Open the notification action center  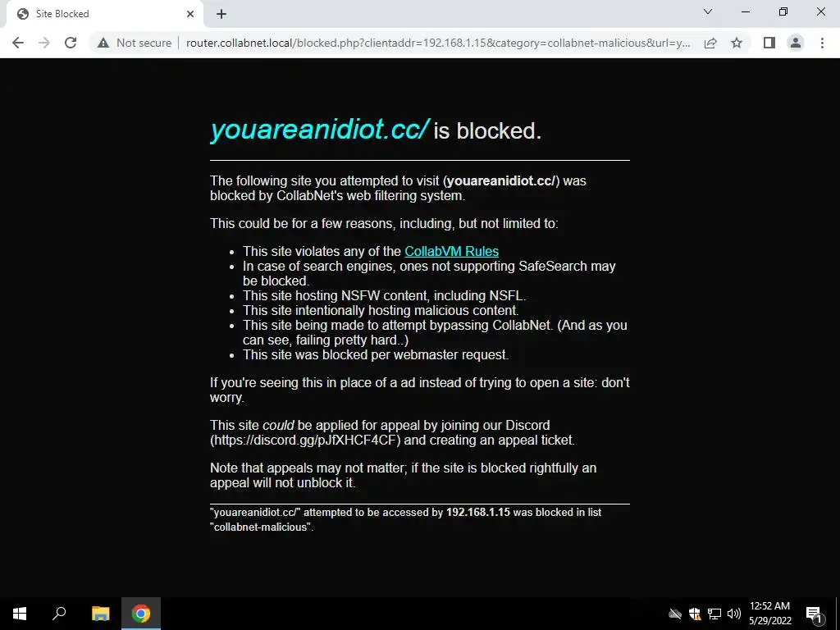pyautogui.click(x=814, y=614)
